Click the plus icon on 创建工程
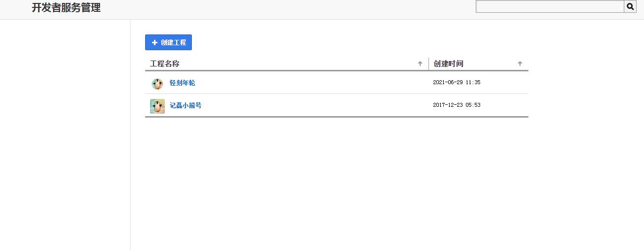Screen dimensions: 644x250 [154, 43]
